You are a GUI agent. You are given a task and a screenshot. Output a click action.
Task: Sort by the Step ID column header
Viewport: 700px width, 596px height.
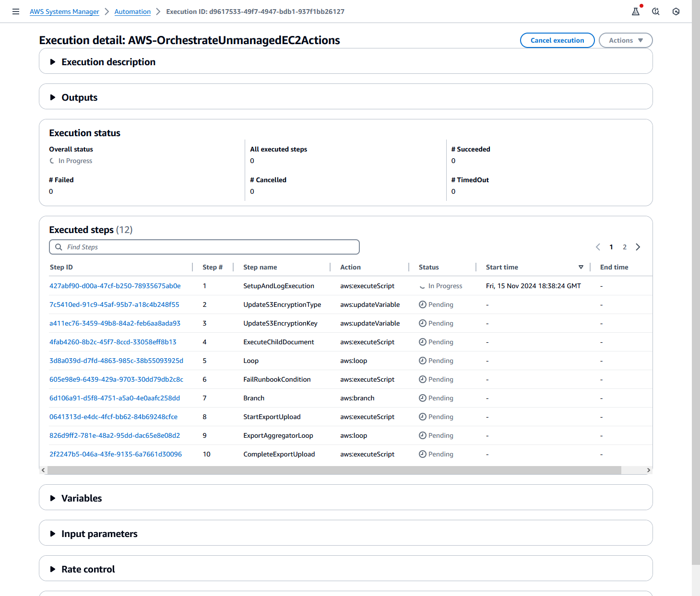coord(61,267)
